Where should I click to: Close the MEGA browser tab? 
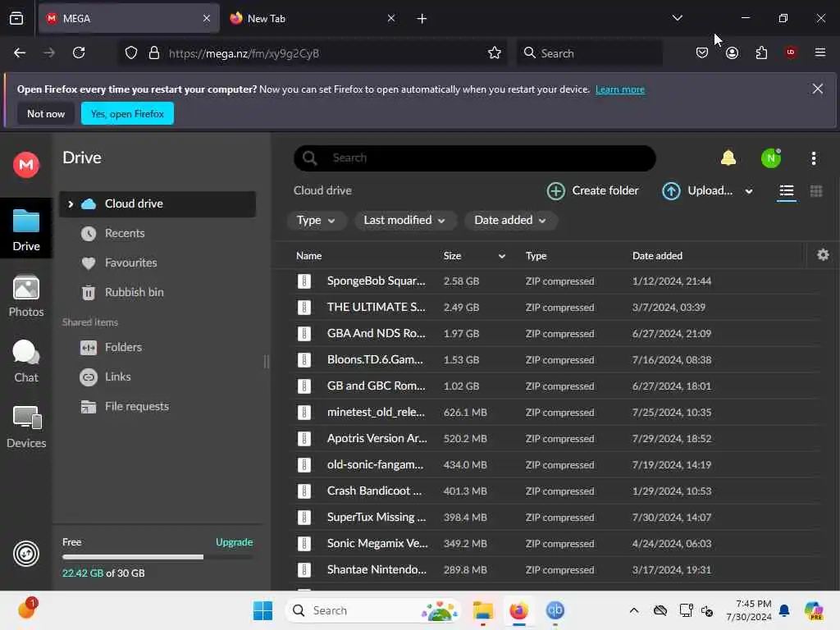pyautogui.click(x=207, y=18)
